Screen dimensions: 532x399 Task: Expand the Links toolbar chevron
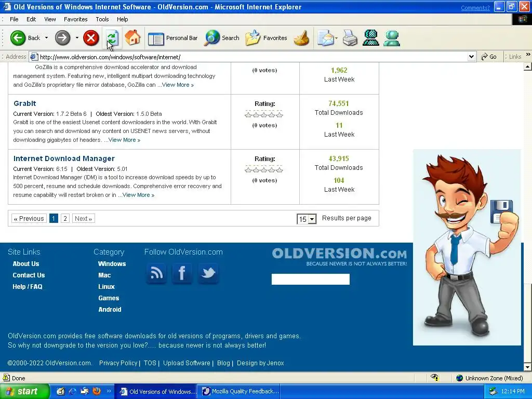[528, 54]
